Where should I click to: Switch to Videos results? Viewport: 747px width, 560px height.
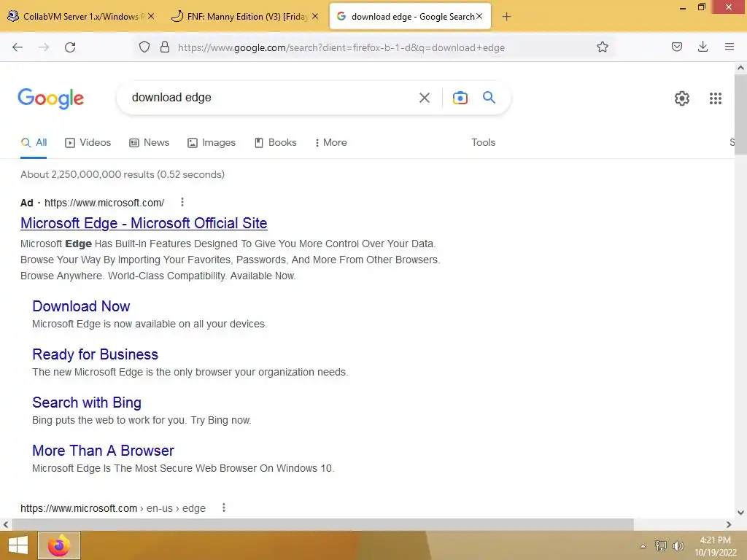tap(88, 142)
